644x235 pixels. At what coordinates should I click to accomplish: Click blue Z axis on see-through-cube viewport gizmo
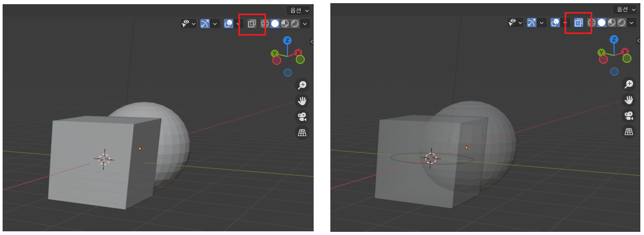point(614,40)
